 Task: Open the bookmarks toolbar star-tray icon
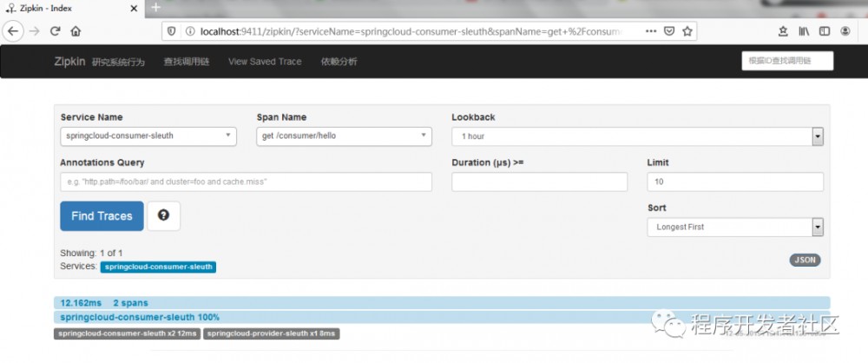click(783, 31)
